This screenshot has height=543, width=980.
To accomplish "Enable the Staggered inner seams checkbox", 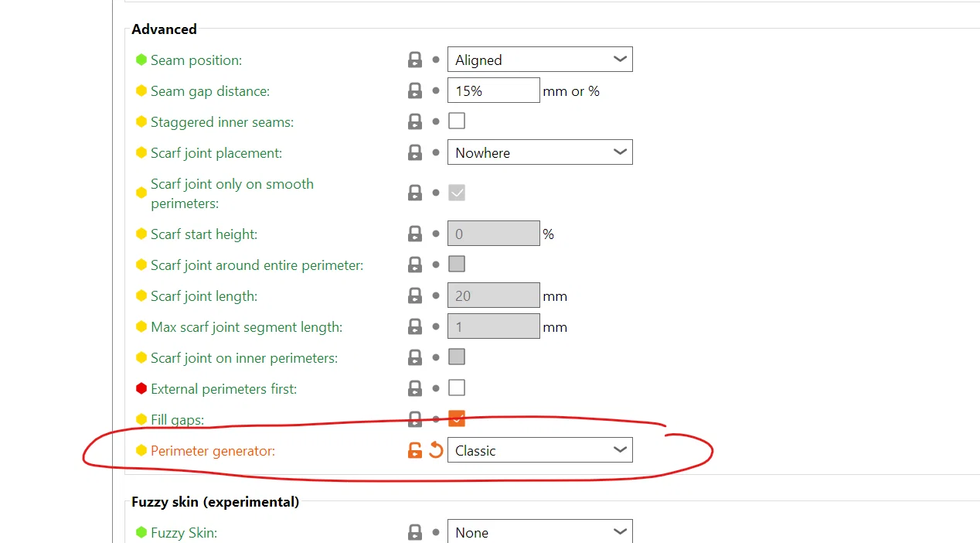I will pyautogui.click(x=457, y=121).
